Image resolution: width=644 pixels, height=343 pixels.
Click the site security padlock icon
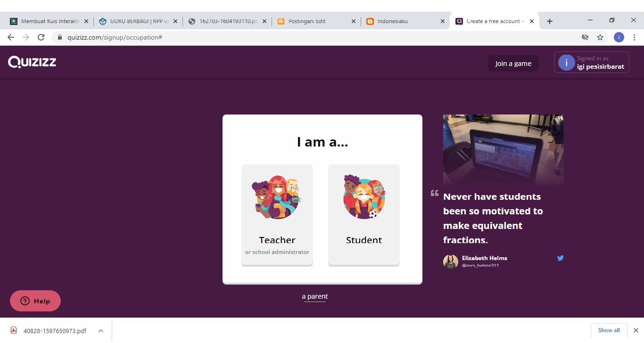click(59, 37)
